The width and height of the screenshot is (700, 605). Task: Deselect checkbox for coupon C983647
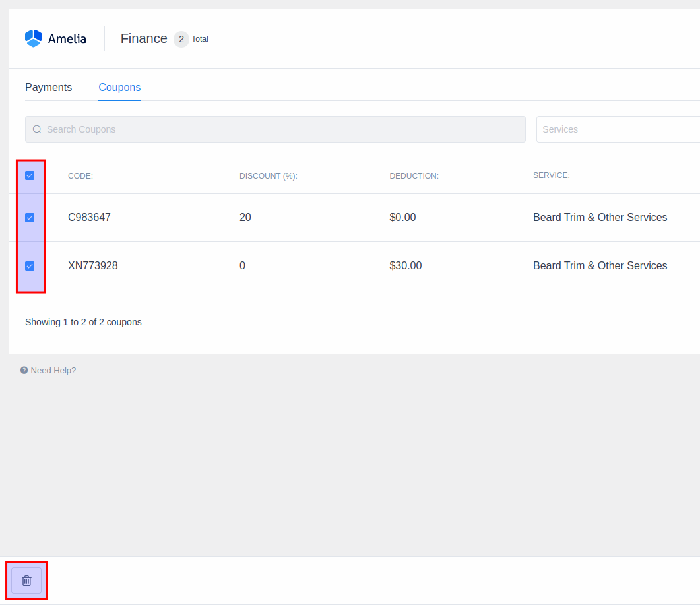tap(30, 218)
